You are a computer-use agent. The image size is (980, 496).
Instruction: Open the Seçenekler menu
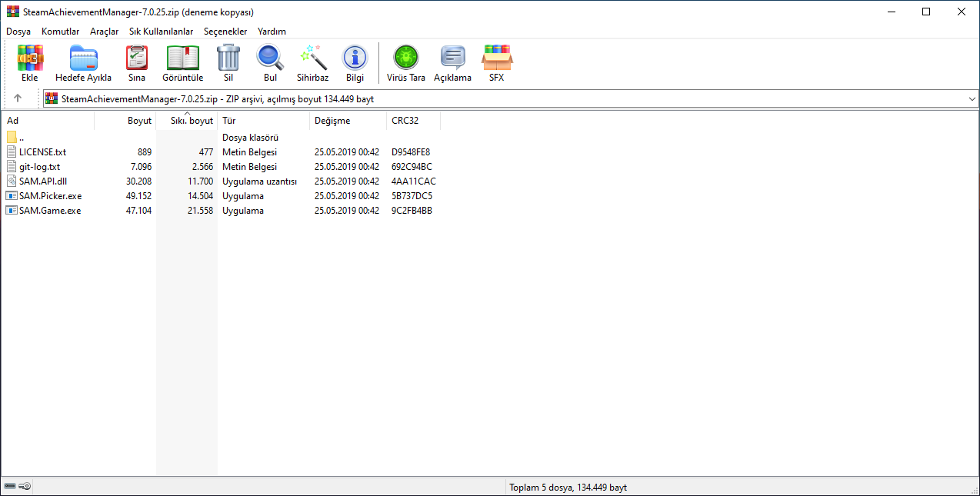click(225, 32)
